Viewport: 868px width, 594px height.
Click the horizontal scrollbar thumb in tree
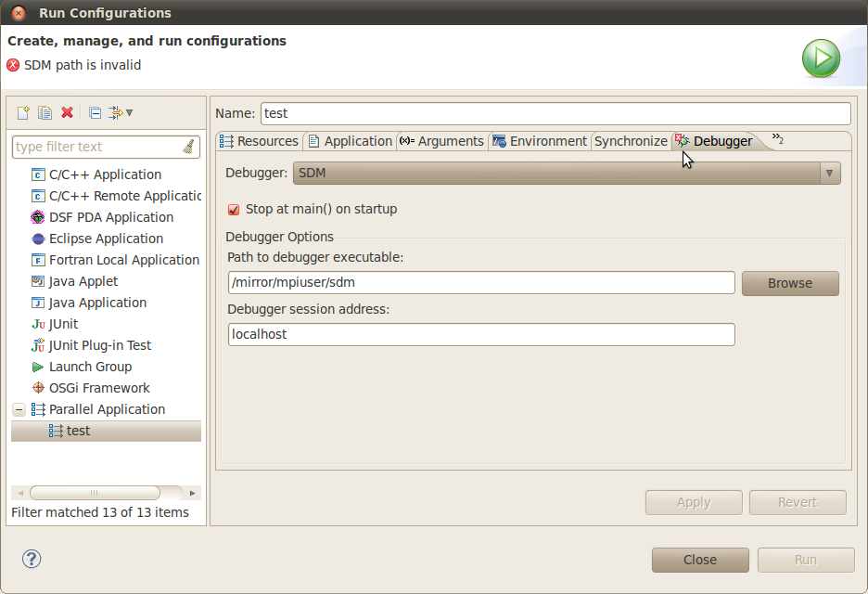pos(95,493)
